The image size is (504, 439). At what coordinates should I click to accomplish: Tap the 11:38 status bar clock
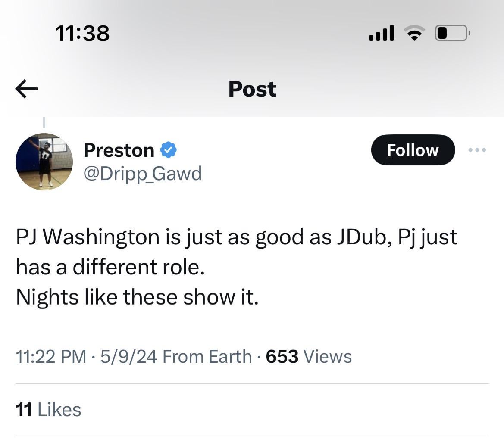[82, 34]
